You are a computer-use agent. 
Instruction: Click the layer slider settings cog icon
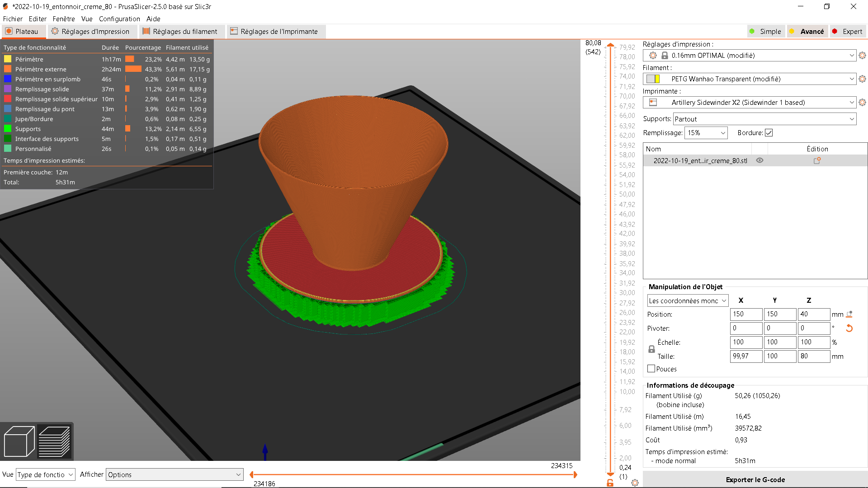coord(635,483)
